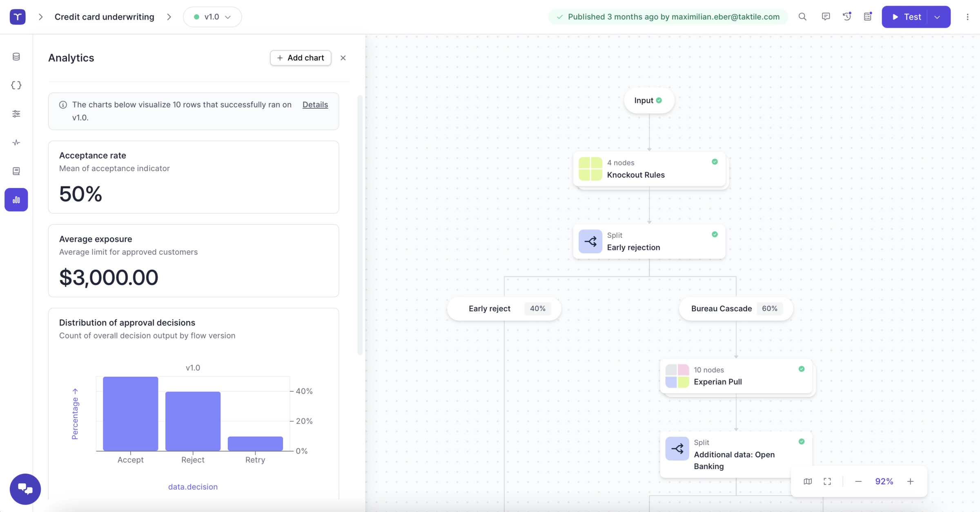Open the three-dot more options menu

tap(967, 17)
